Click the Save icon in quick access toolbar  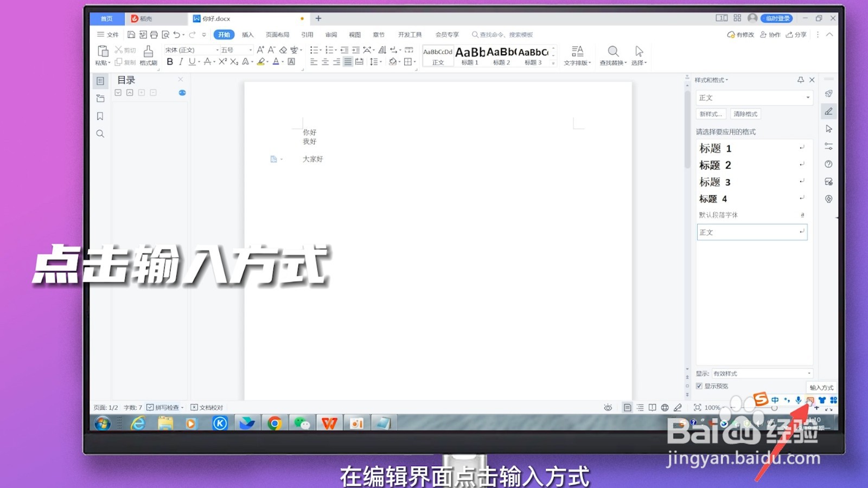click(x=131, y=35)
